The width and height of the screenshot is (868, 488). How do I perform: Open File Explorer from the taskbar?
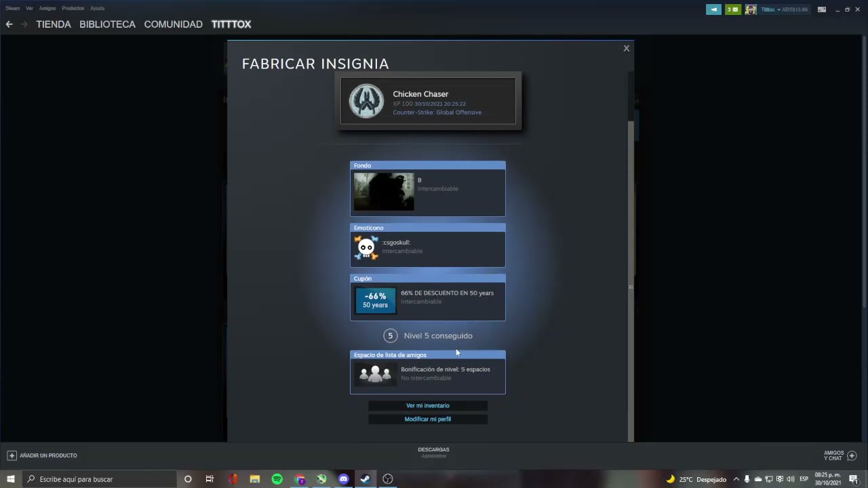click(255, 479)
